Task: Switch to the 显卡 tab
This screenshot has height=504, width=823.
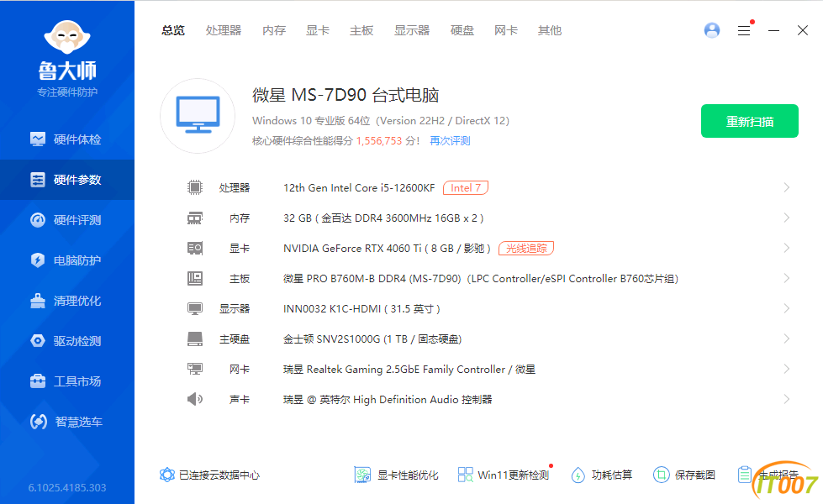Action: click(x=318, y=30)
